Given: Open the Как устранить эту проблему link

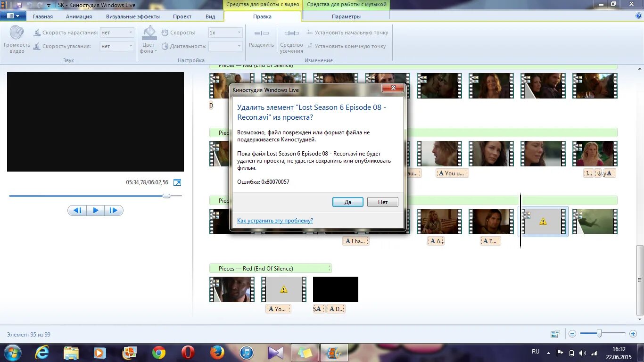Looking at the screenshot, I should [275, 221].
